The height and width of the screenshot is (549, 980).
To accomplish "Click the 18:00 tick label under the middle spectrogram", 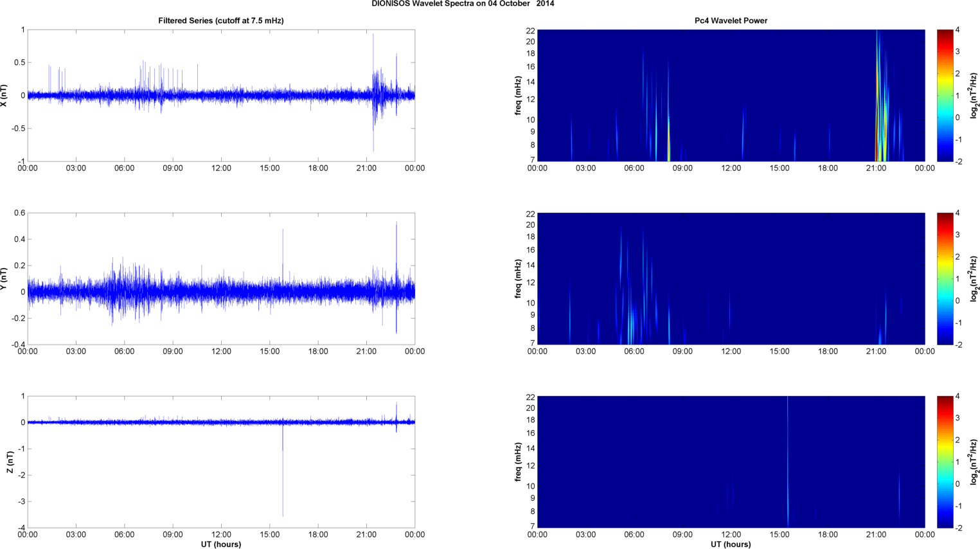I will click(828, 352).
